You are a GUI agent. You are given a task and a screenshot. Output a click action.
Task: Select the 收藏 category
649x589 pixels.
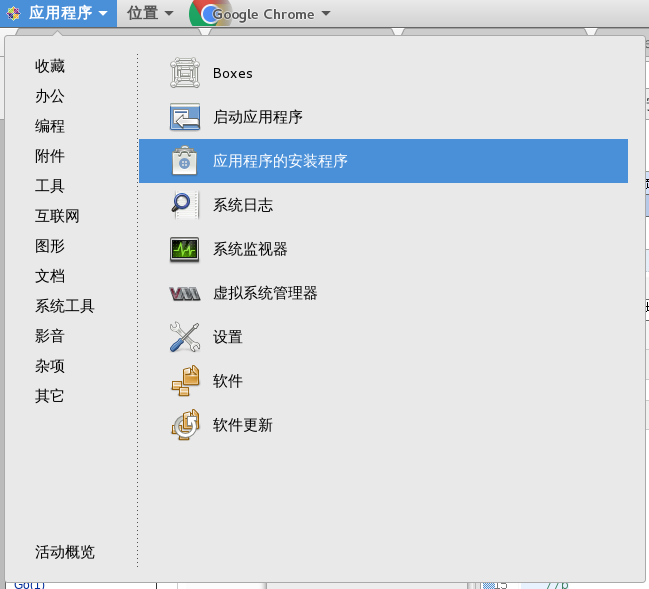click(50, 66)
